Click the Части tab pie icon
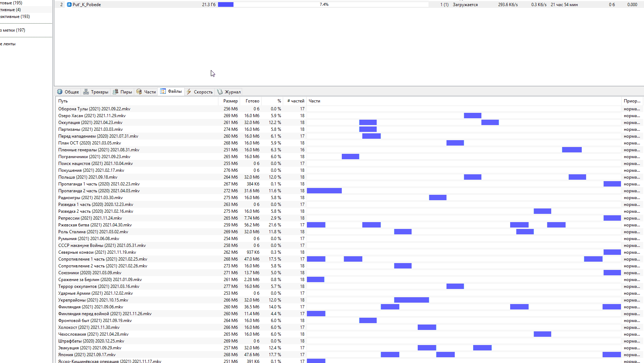 [139, 92]
